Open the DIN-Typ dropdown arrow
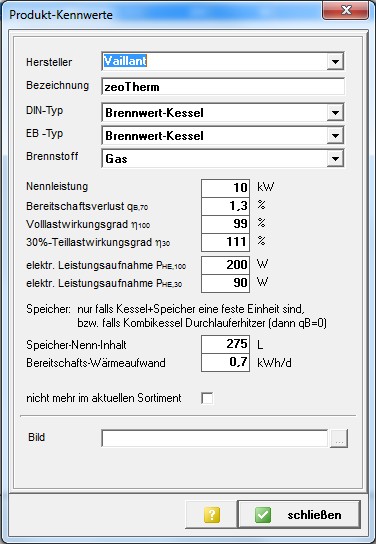 (335, 112)
